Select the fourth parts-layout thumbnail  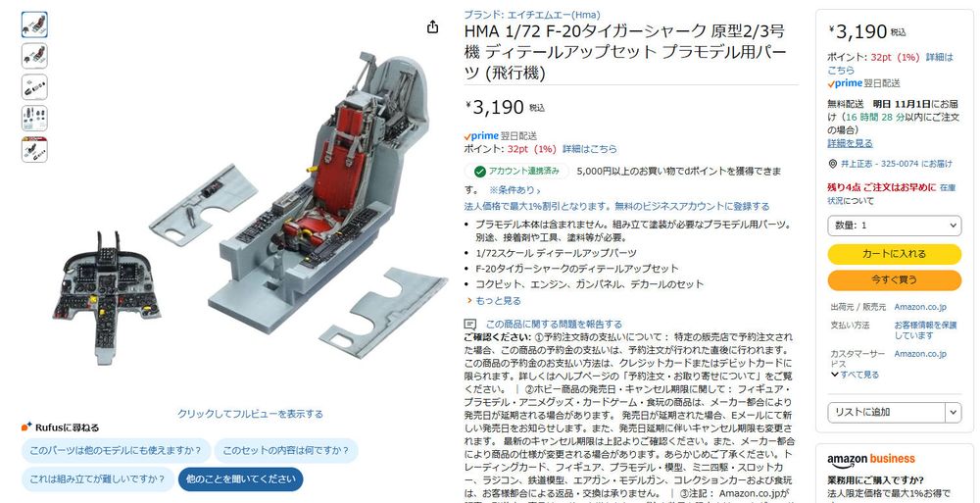(34, 119)
